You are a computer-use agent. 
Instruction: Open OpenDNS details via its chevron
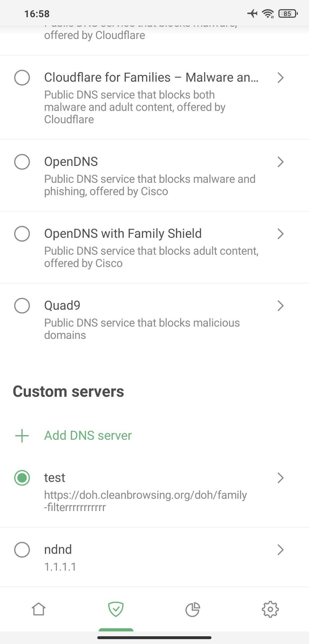click(280, 162)
